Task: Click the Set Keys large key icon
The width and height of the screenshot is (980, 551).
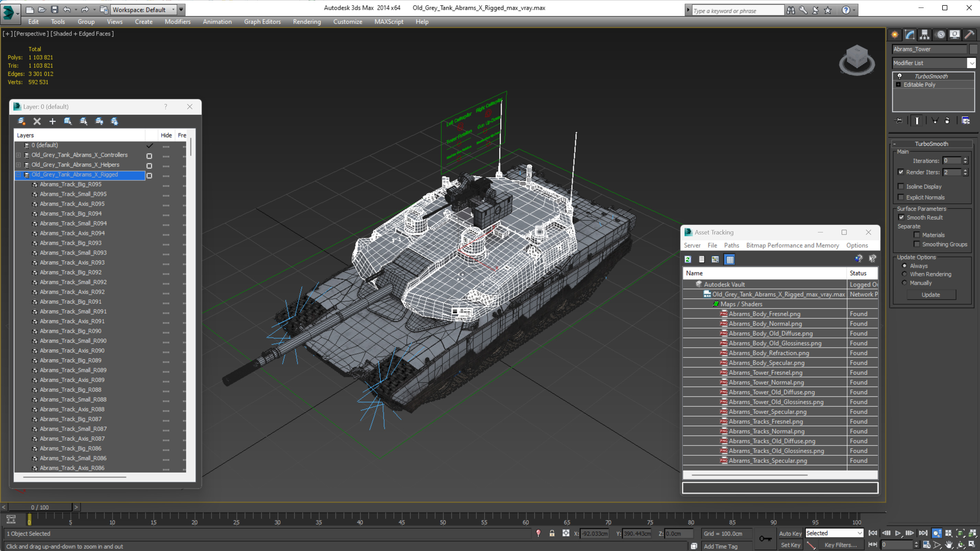Action: tap(765, 538)
